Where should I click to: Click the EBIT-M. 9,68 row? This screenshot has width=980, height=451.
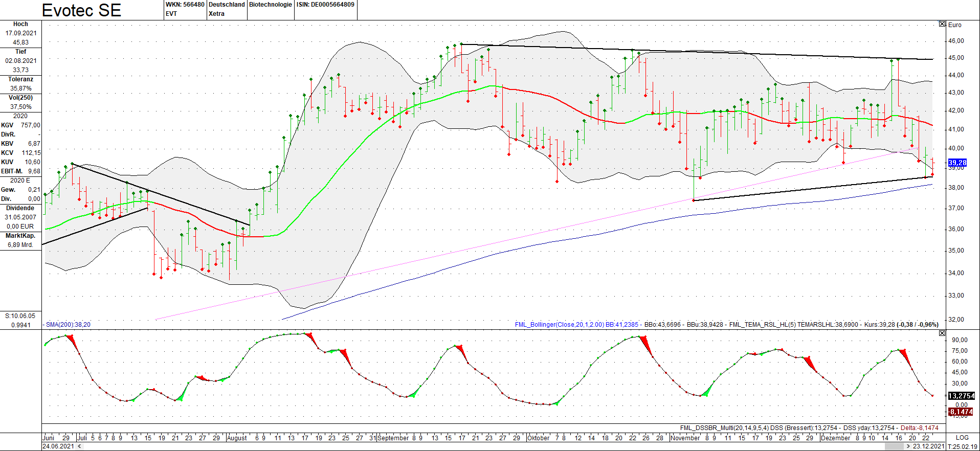pos(20,171)
